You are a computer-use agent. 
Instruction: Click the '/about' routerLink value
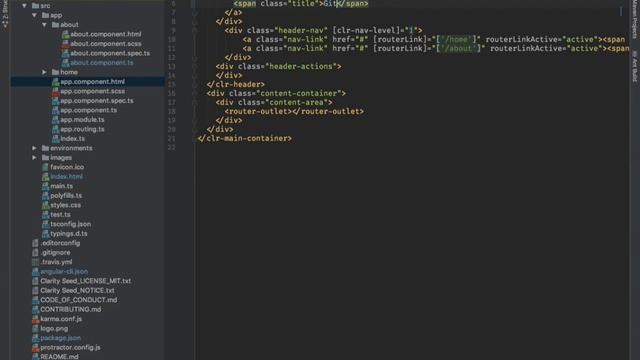coord(458,49)
